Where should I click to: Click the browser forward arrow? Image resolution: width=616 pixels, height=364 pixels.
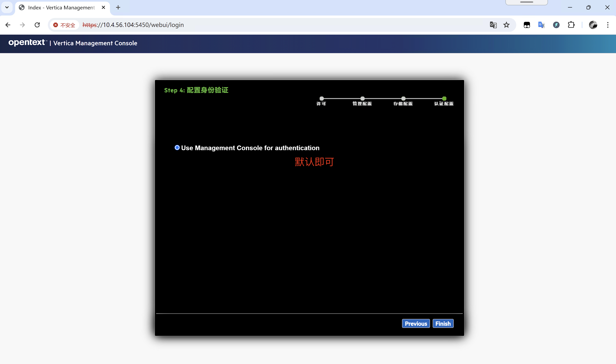click(22, 25)
